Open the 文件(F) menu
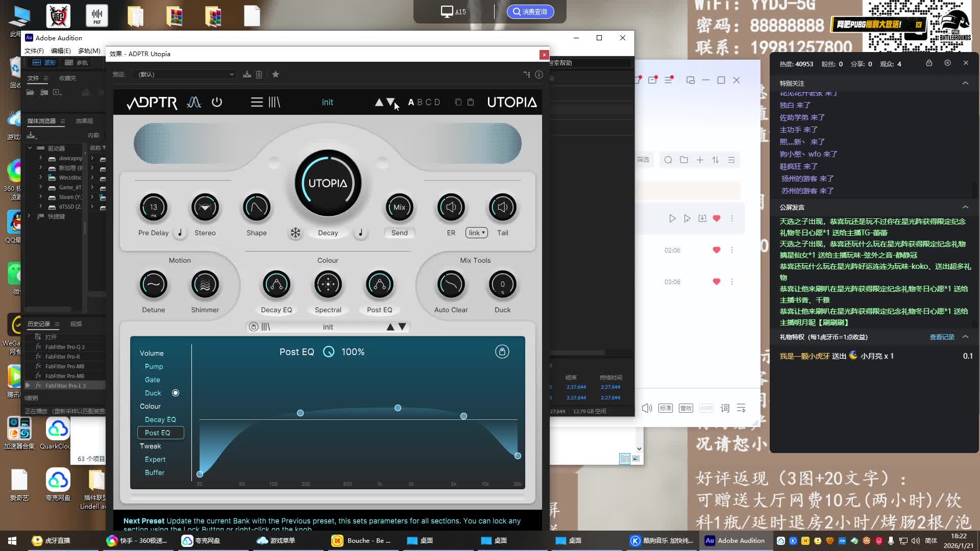 click(x=34, y=51)
